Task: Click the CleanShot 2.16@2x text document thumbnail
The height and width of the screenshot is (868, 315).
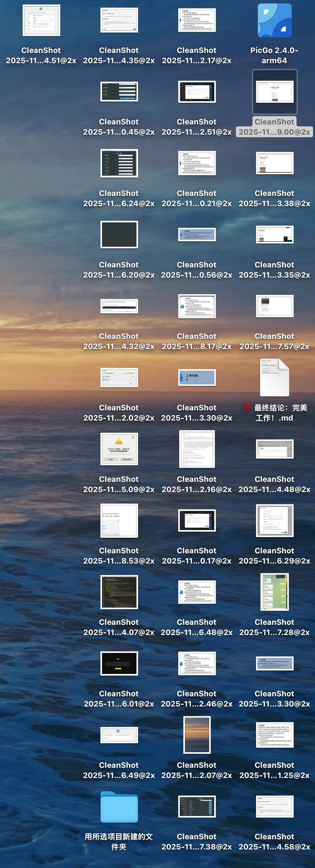Action: (x=196, y=449)
